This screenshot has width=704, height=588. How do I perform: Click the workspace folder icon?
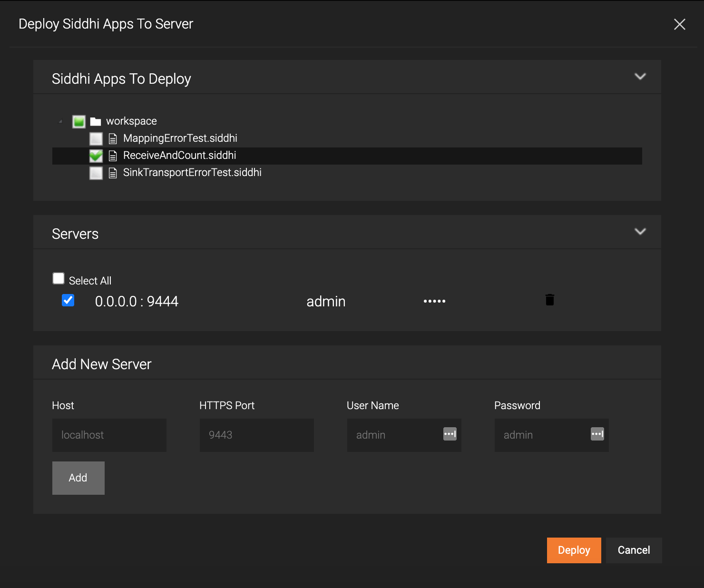(96, 122)
